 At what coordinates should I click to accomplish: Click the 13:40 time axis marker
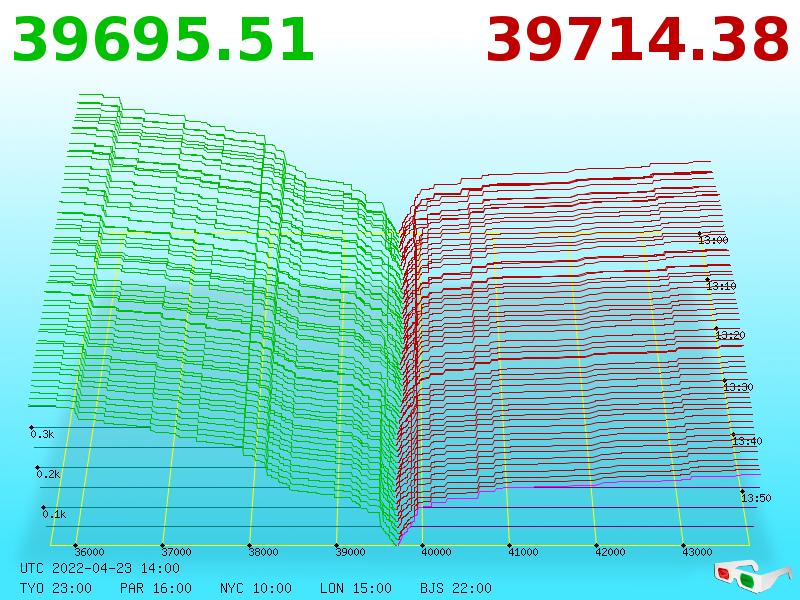click(747, 441)
